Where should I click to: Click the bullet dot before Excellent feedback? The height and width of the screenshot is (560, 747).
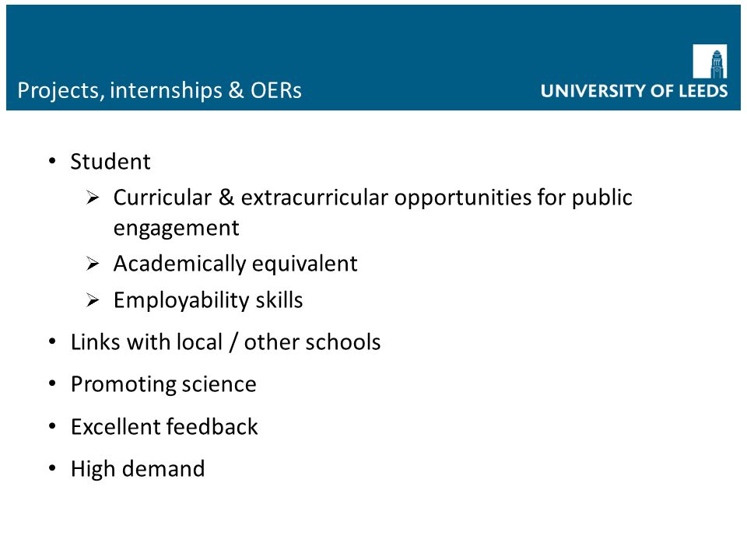(x=52, y=425)
